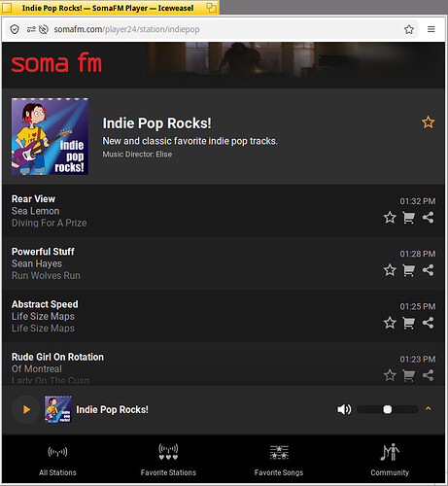Go to the Community section

(x=390, y=459)
